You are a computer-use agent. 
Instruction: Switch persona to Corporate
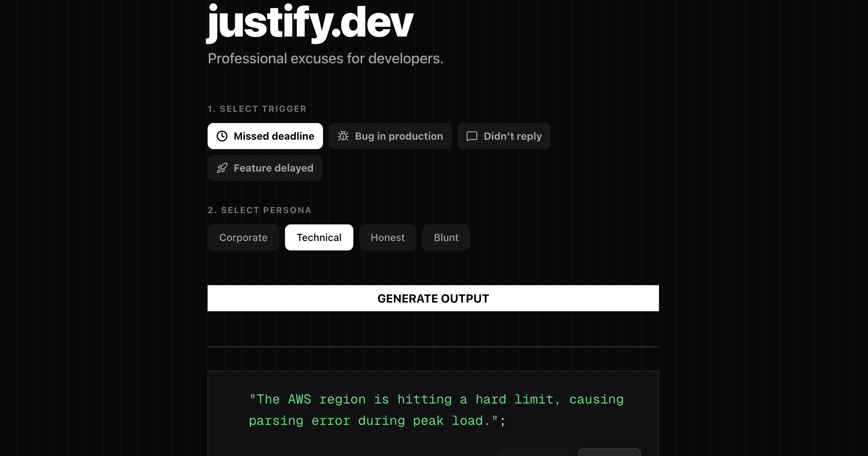243,237
